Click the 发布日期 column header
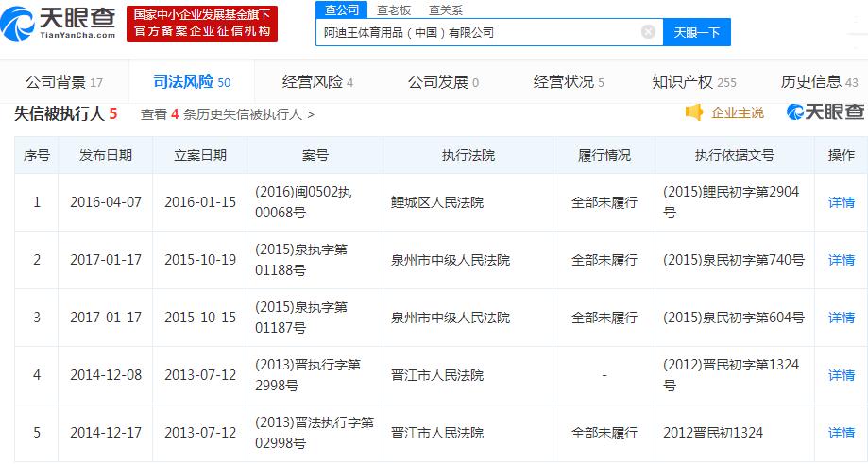 [106, 155]
